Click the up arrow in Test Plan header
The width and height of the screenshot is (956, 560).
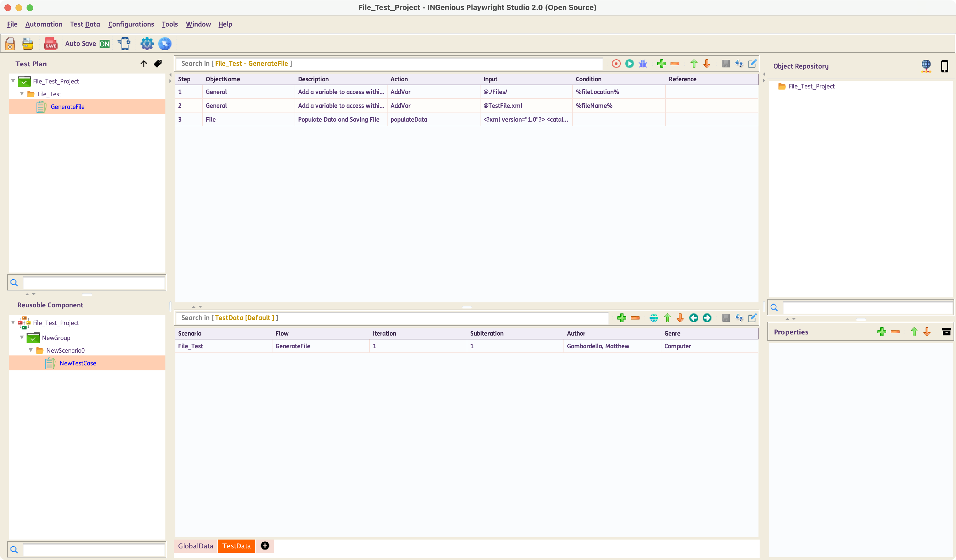pyautogui.click(x=143, y=64)
